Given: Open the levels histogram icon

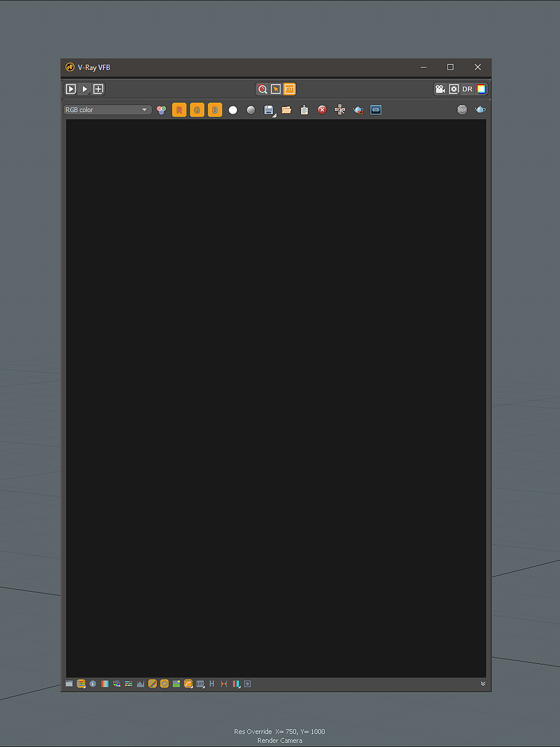Looking at the screenshot, I should pyautogui.click(x=141, y=683).
